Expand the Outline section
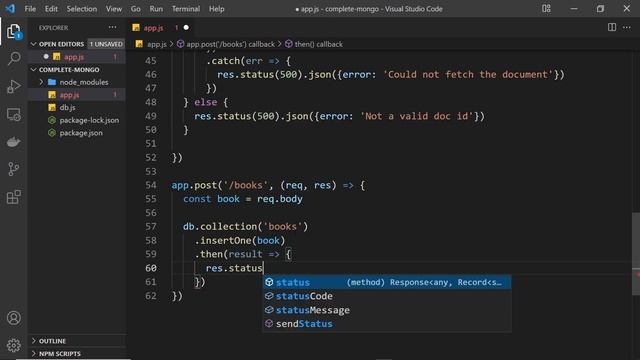This screenshot has height=360, width=640. (77, 340)
